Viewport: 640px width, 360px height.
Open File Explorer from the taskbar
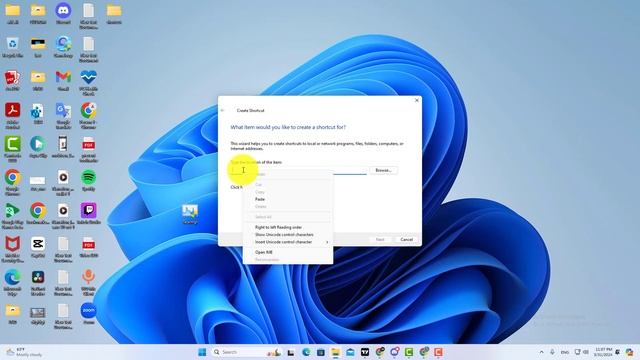(336, 352)
